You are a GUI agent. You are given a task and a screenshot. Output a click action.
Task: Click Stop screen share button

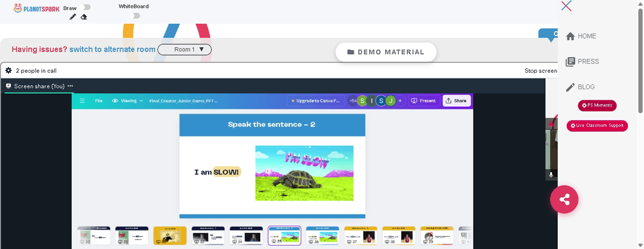pos(540,71)
